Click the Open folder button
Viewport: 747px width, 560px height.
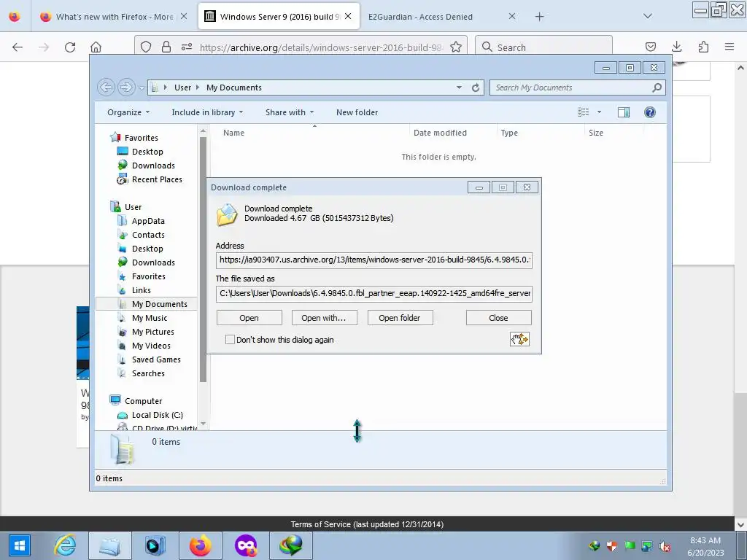tap(400, 318)
